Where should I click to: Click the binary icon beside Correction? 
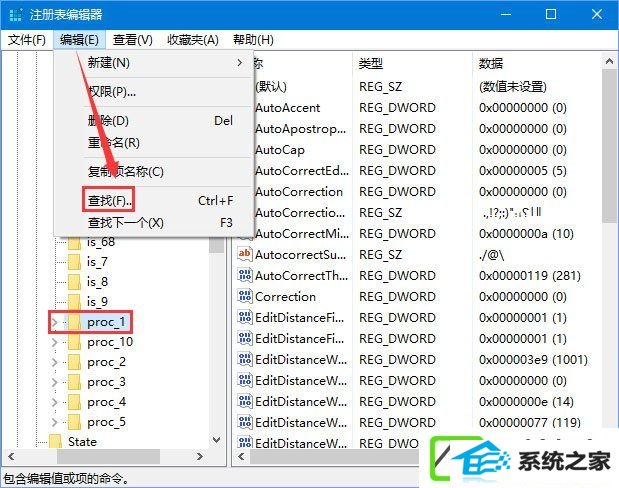tap(244, 296)
